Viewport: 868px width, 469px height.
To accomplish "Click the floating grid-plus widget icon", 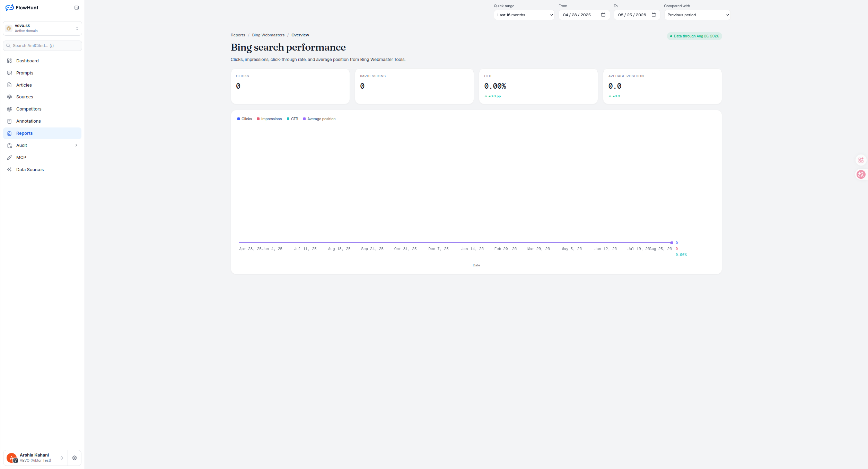I will (861, 160).
